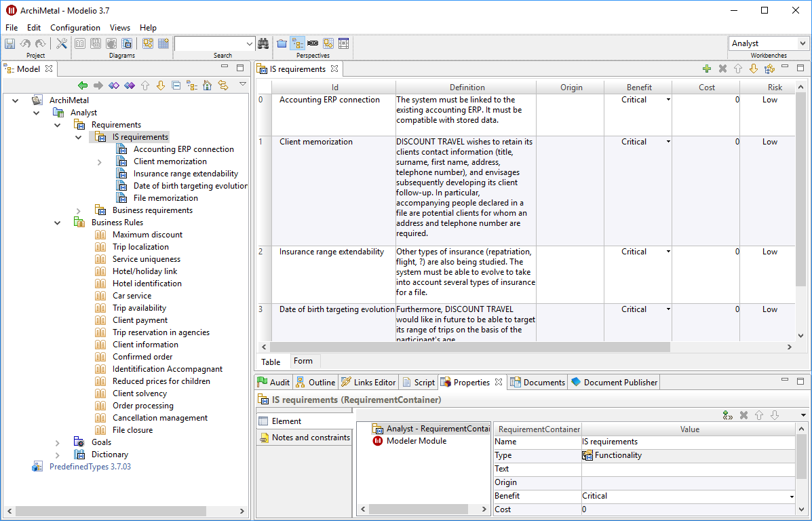Open Model panel view menu triangle
Screen dimensions: 812x521
[242, 84]
